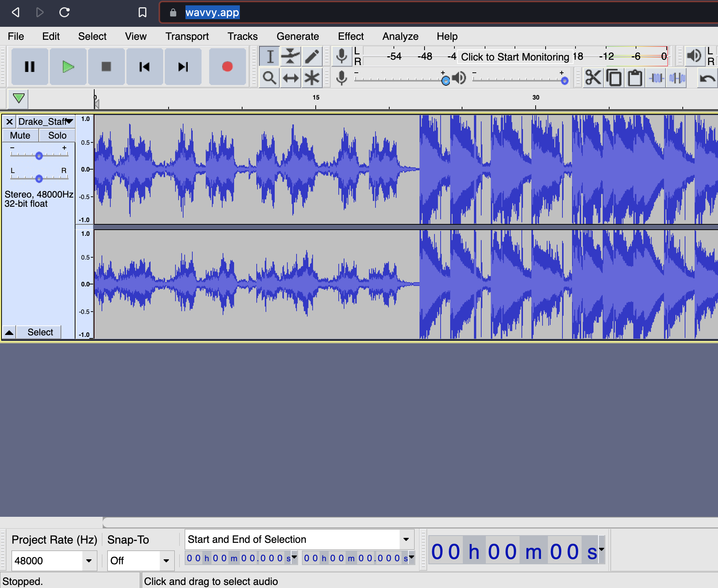Viewport: 718px width, 588px height.
Task: Click the lock icon in address bar
Action: [x=173, y=13]
